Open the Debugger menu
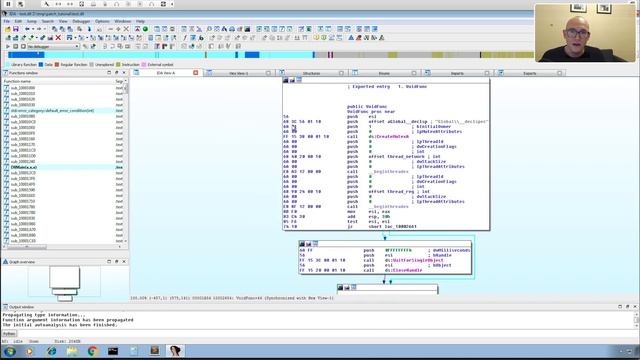 (x=81, y=21)
